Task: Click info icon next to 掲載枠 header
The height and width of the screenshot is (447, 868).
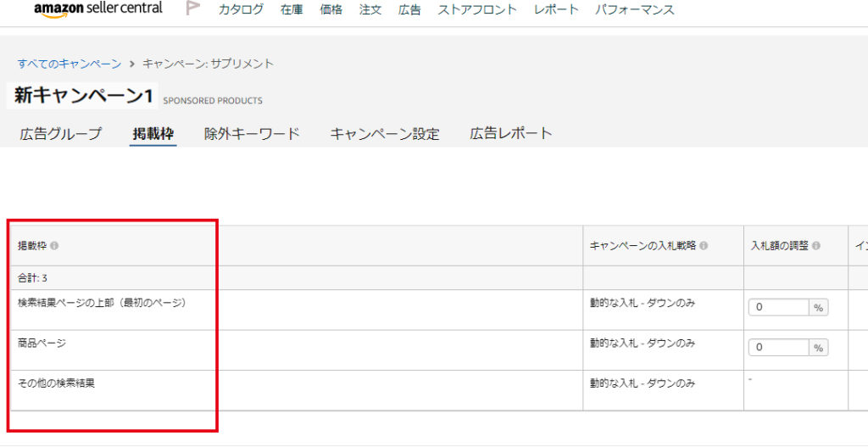Action: tap(54, 246)
